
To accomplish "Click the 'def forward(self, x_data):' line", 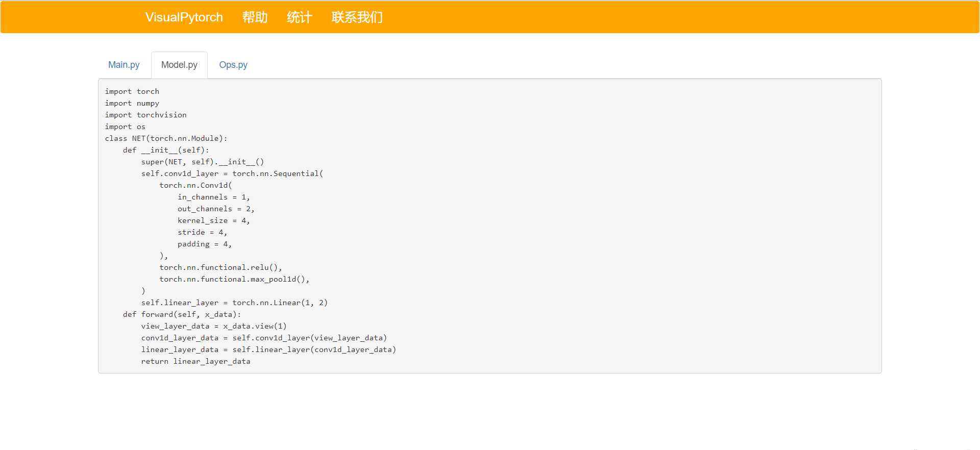I will tap(182, 314).
